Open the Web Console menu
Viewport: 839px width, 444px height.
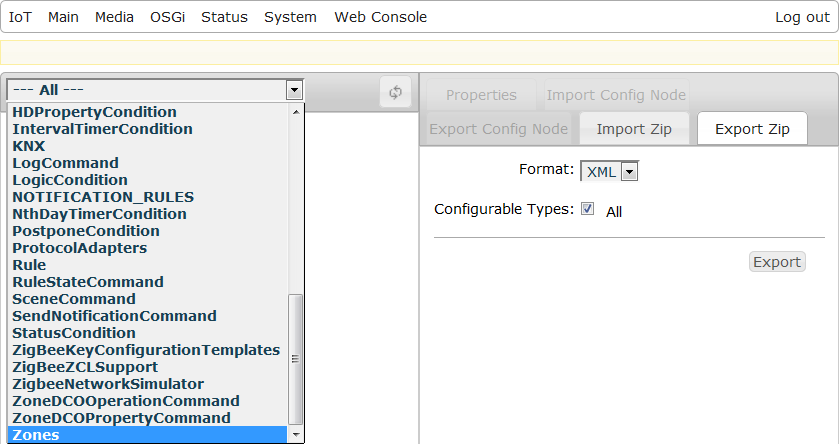[380, 17]
